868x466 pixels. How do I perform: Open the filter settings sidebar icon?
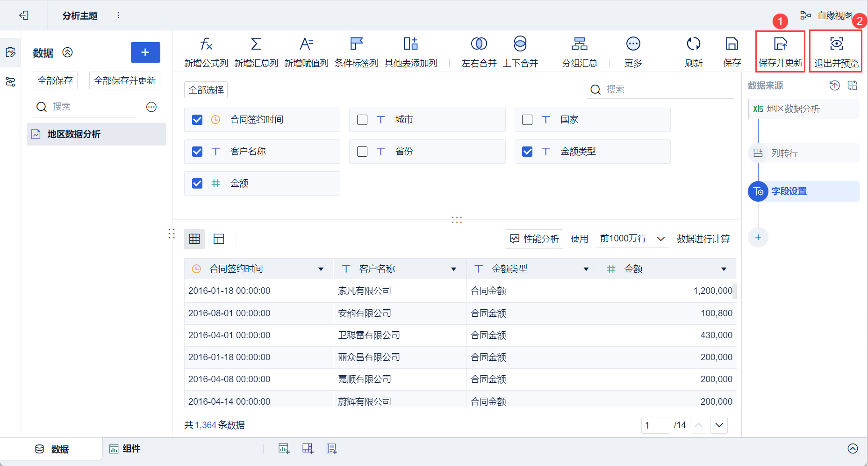pos(10,82)
